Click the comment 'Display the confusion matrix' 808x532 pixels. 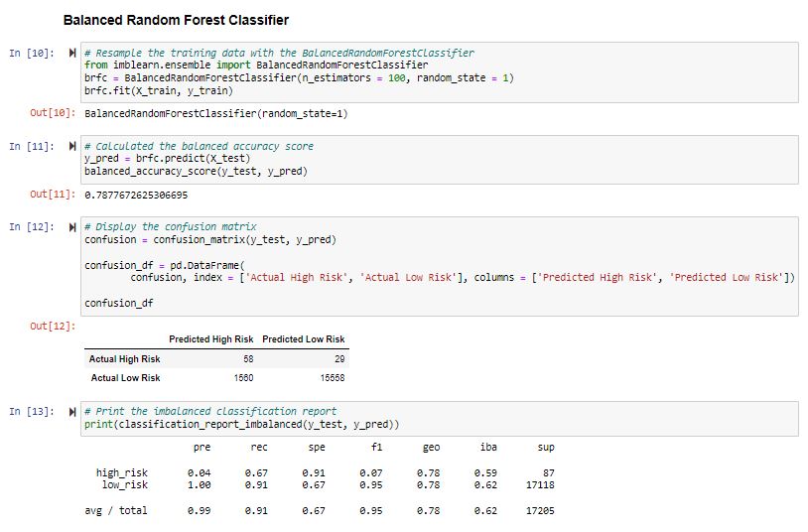[x=171, y=227]
